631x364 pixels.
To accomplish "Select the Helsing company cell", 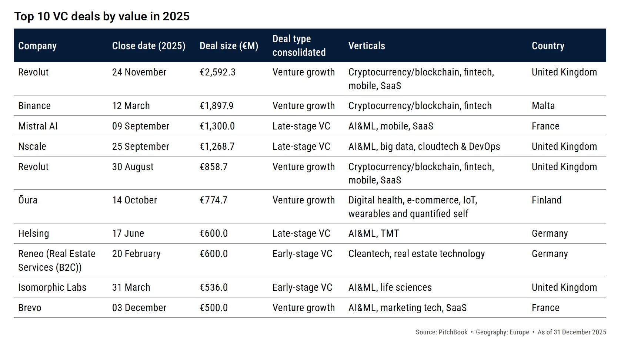I will [34, 233].
